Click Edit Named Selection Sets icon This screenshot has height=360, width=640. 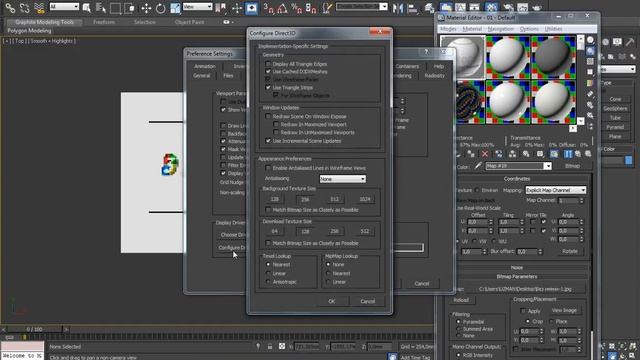click(x=327, y=8)
